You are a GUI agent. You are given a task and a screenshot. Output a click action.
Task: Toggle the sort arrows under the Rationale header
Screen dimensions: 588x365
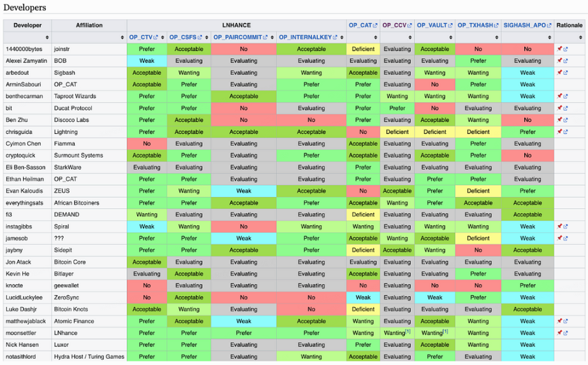tap(580, 38)
